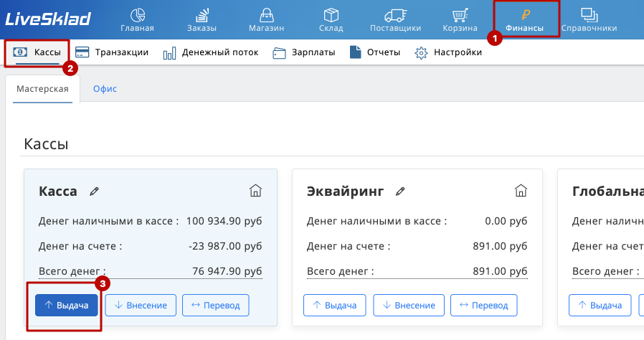644x340 pixels.
Task: Select Всего денег value 891.00 руб in Эквайринг
Action: [x=500, y=271]
